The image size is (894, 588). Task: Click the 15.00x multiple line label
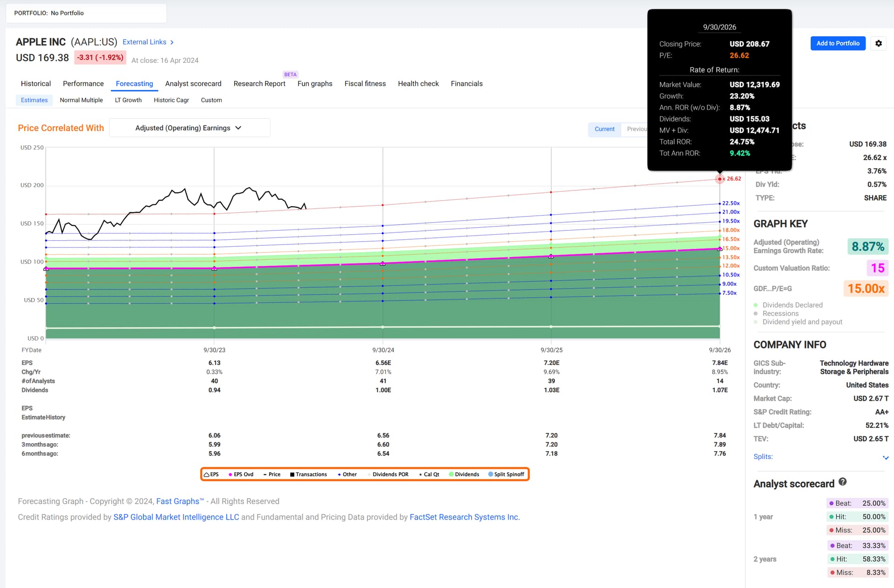(x=731, y=249)
